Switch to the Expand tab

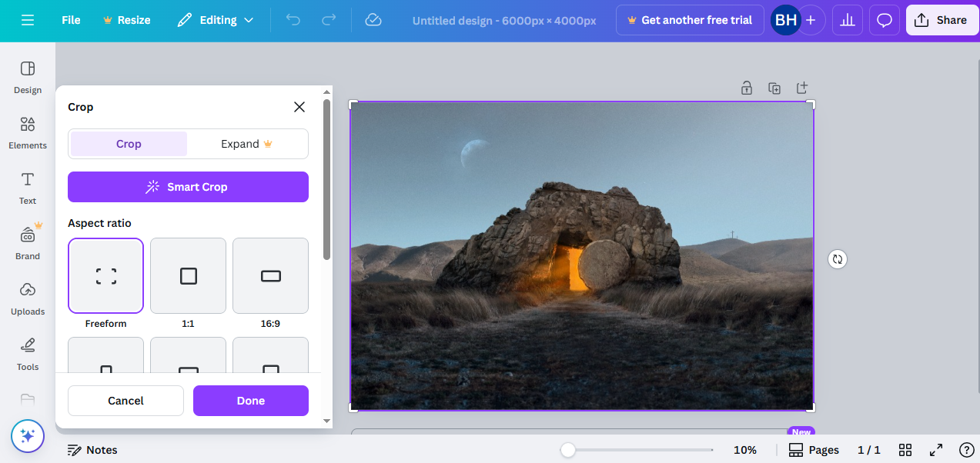click(x=246, y=143)
